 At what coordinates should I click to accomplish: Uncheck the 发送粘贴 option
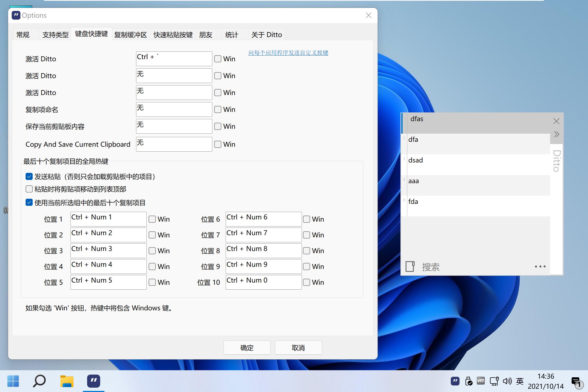29,176
